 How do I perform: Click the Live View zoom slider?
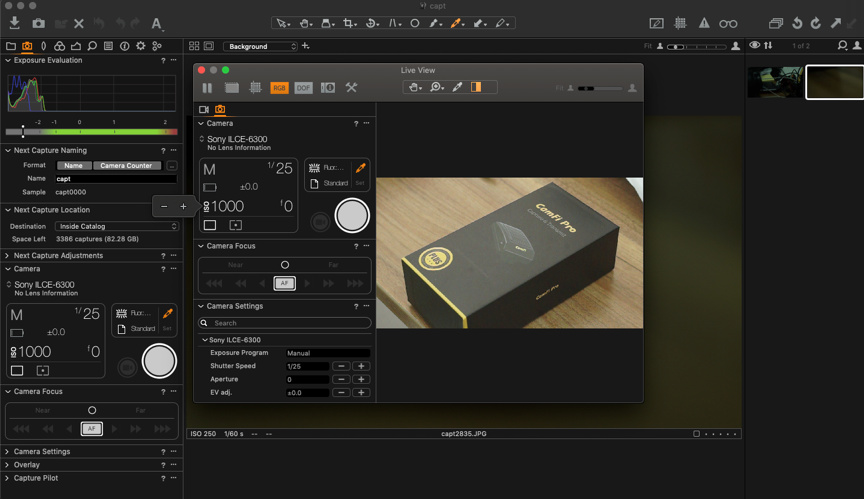point(600,88)
